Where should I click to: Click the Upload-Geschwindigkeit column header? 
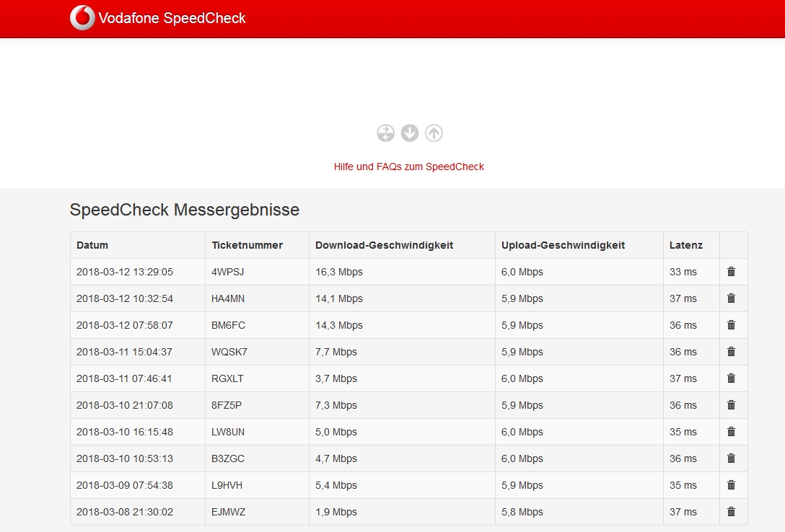pyautogui.click(x=563, y=245)
